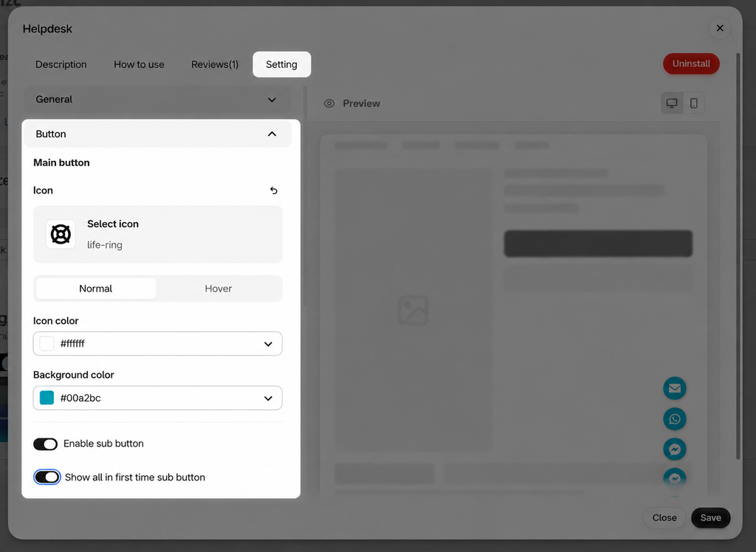Switch preview to mobile view
Screen dimensions: 756x552
point(694,103)
